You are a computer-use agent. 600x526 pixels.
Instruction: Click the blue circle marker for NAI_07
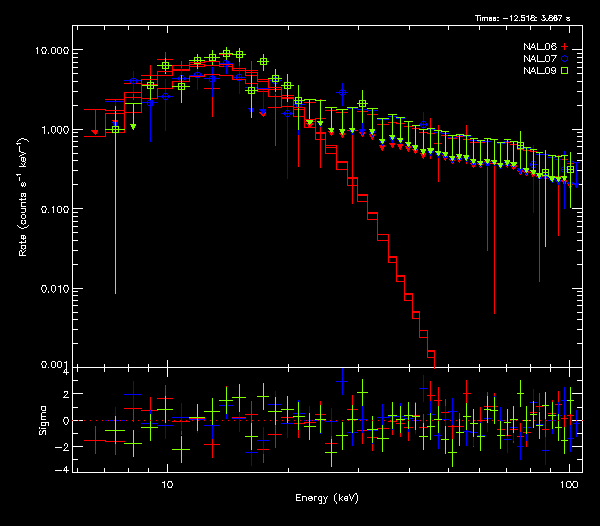[x=565, y=60]
